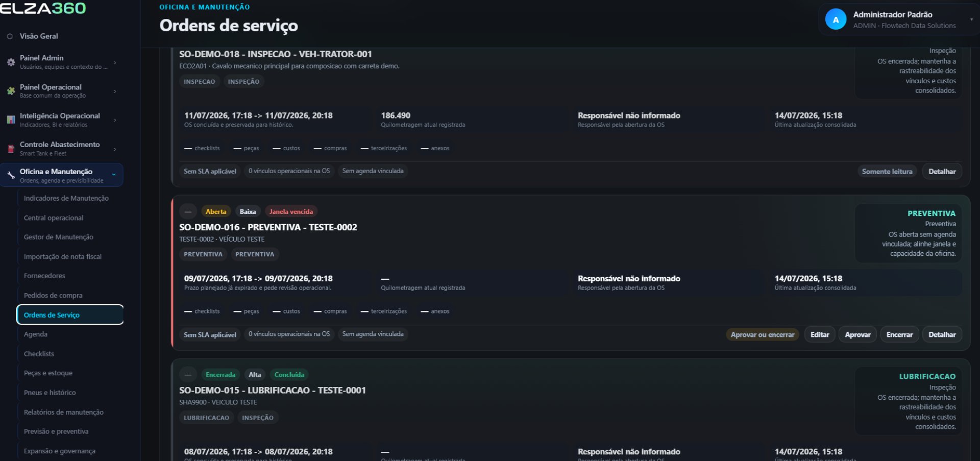Click the Baixa priority badge
The image size is (980, 461).
pos(248,211)
